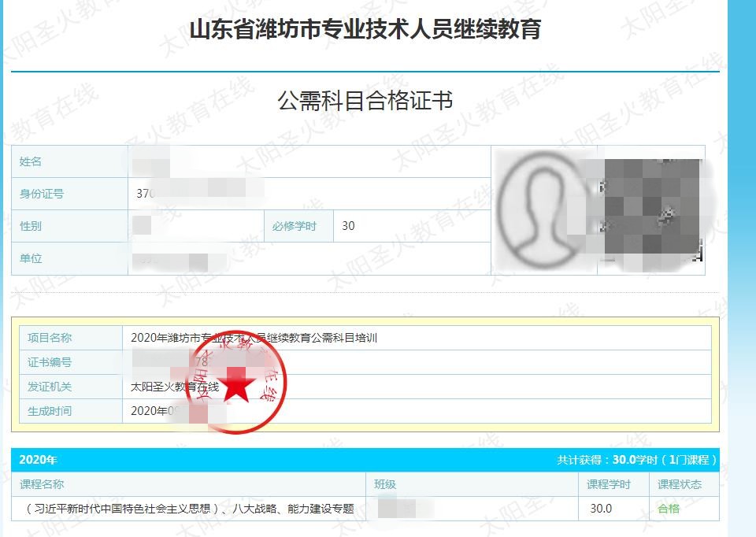Viewport: 756px width, 537px height.
Task: Select the 山东省潍坊市专业技术人员继续教育 page title
Action: (x=365, y=30)
